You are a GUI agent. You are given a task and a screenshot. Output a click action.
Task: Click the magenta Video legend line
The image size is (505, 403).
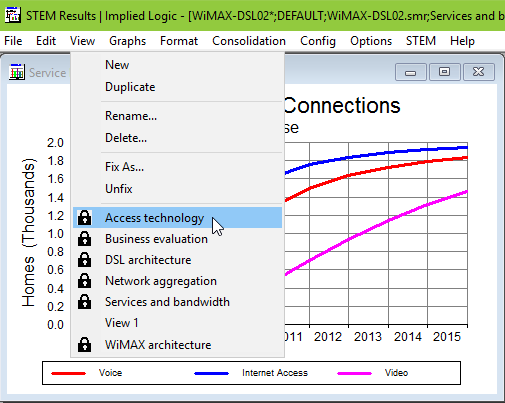pos(354,373)
